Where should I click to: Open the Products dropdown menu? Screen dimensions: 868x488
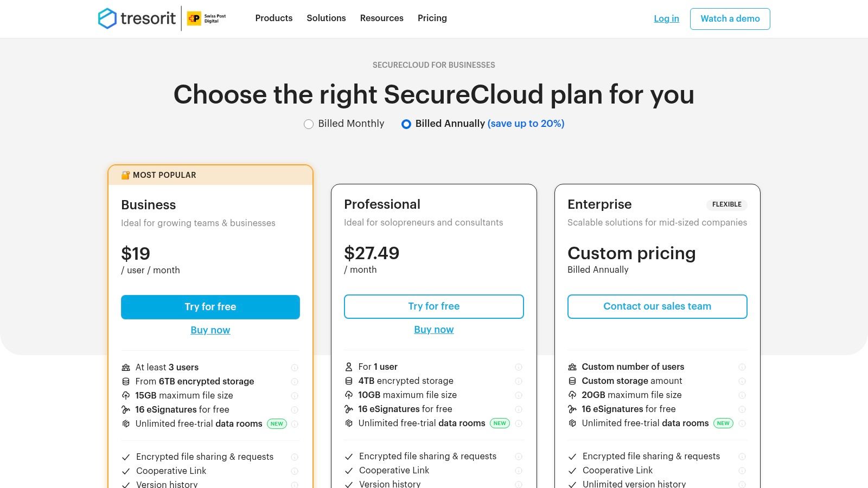click(x=273, y=18)
